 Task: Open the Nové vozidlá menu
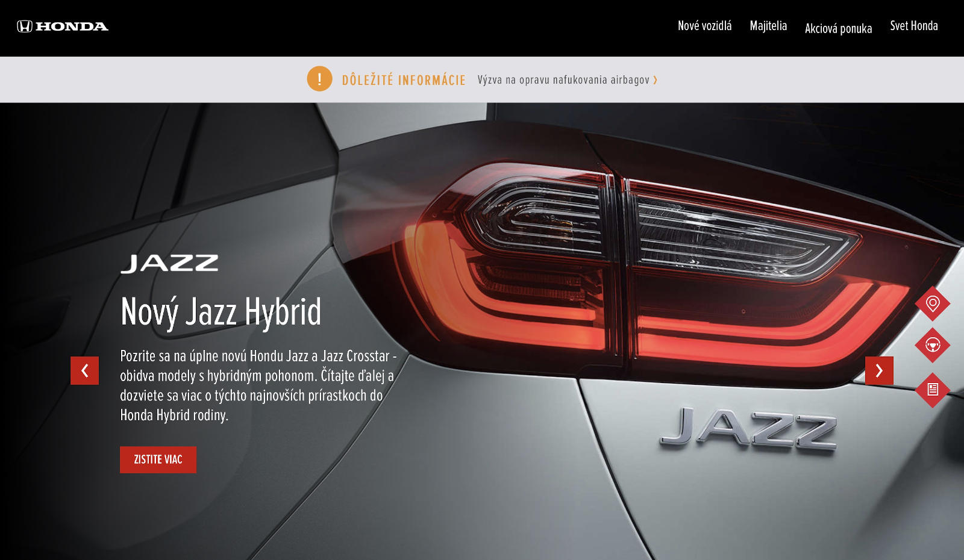click(x=704, y=26)
